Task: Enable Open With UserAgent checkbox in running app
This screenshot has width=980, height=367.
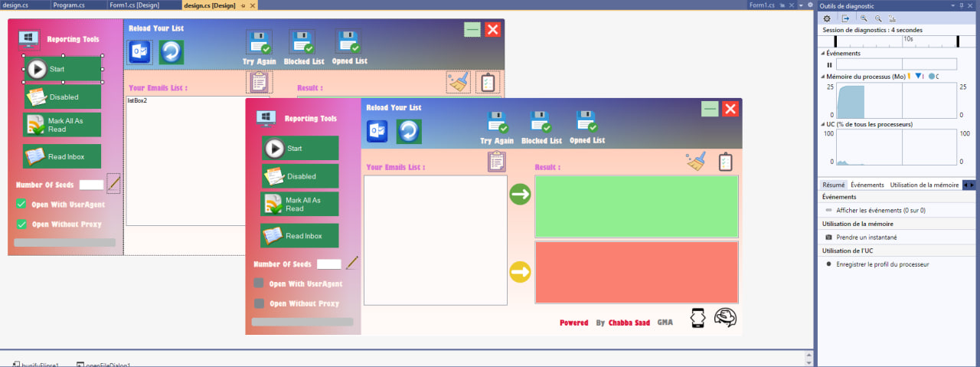Action: (259, 283)
